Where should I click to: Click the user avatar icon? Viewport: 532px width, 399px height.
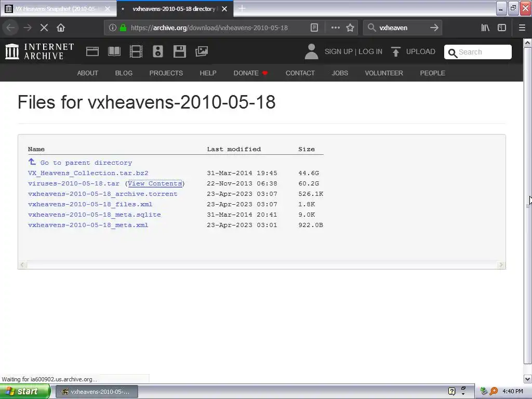point(312,51)
